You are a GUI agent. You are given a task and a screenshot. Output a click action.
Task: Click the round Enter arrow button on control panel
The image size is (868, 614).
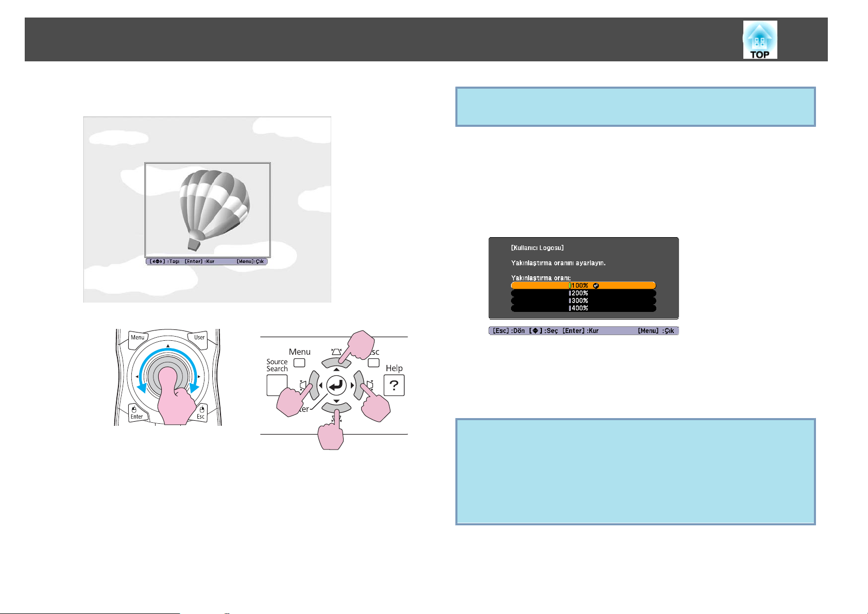tap(336, 385)
